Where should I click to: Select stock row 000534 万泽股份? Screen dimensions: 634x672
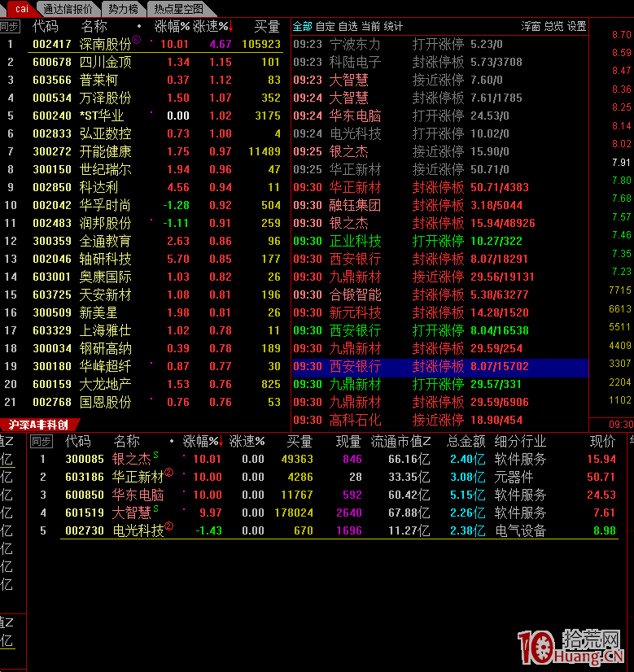(x=142, y=98)
